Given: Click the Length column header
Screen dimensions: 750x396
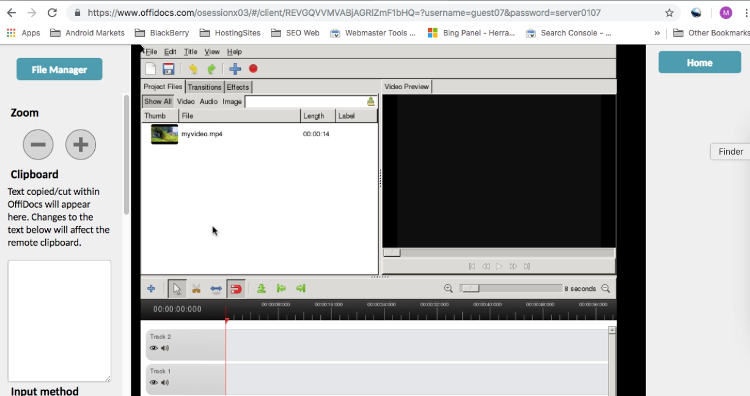Looking at the screenshot, I should point(318,116).
